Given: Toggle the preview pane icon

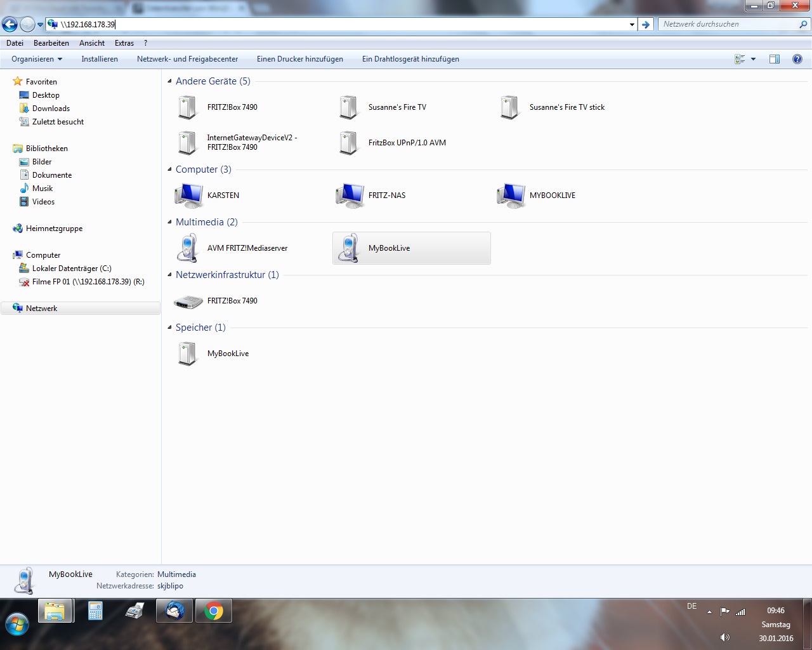Looking at the screenshot, I should 775,59.
